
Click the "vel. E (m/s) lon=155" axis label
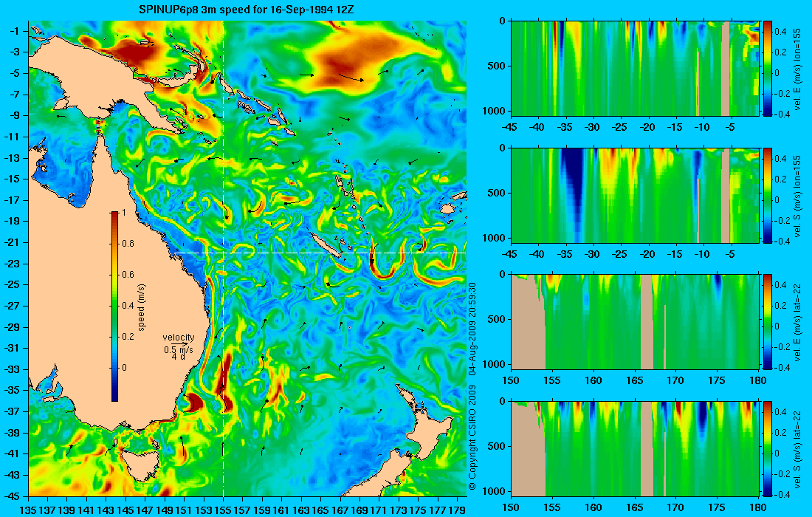[x=798, y=70]
